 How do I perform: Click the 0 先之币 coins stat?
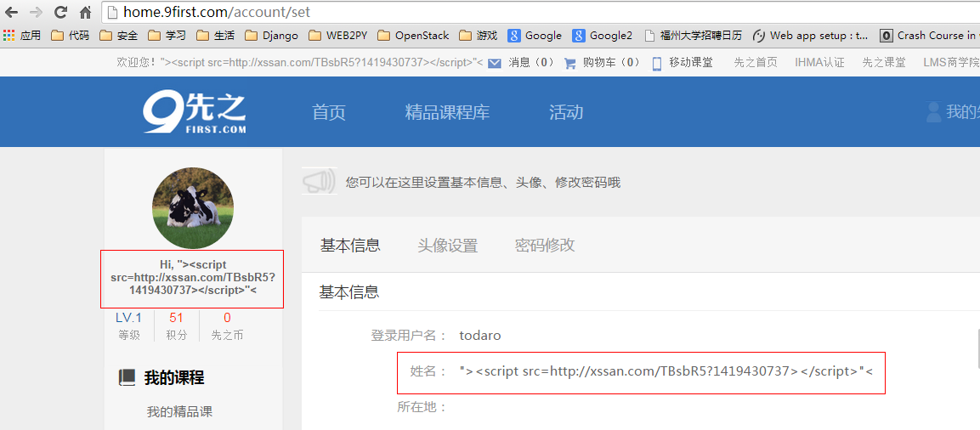tap(227, 326)
